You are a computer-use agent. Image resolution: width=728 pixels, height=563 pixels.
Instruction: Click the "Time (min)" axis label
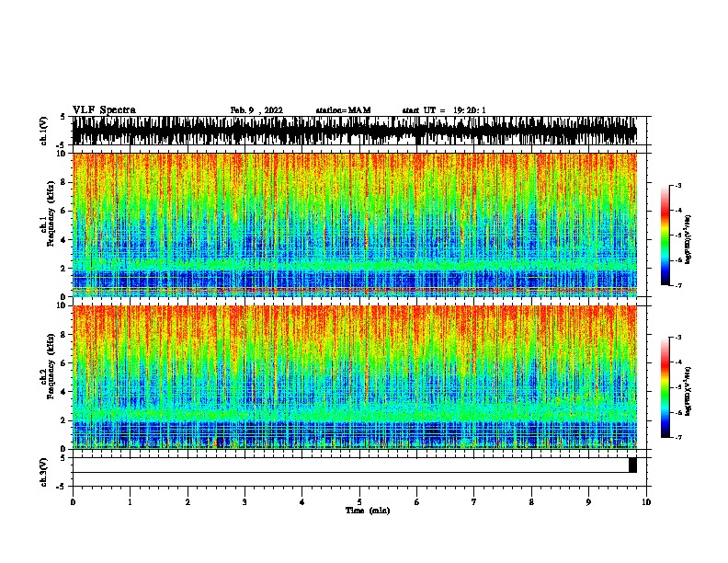(x=368, y=511)
